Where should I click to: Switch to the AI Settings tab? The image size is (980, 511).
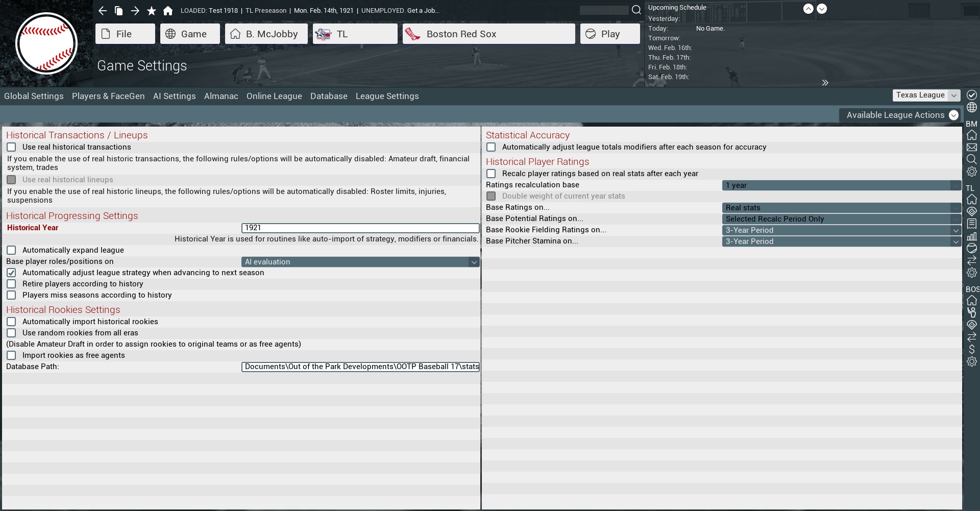(x=174, y=96)
